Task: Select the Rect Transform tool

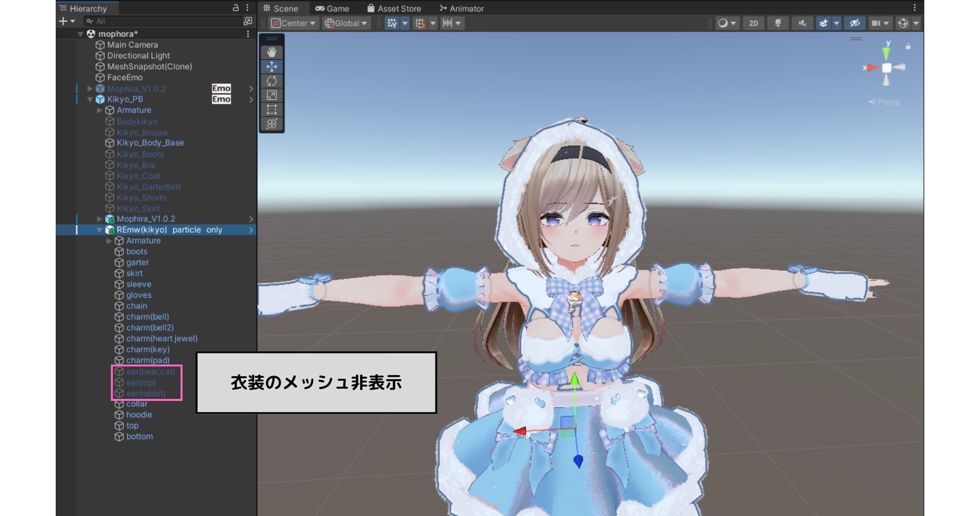Action: click(x=272, y=109)
